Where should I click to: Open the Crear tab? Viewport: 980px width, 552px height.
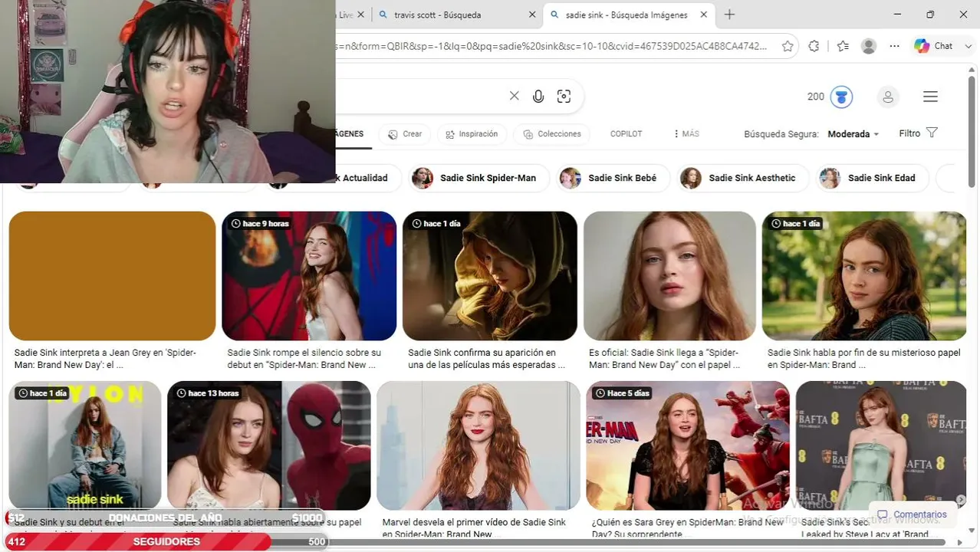coord(405,134)
